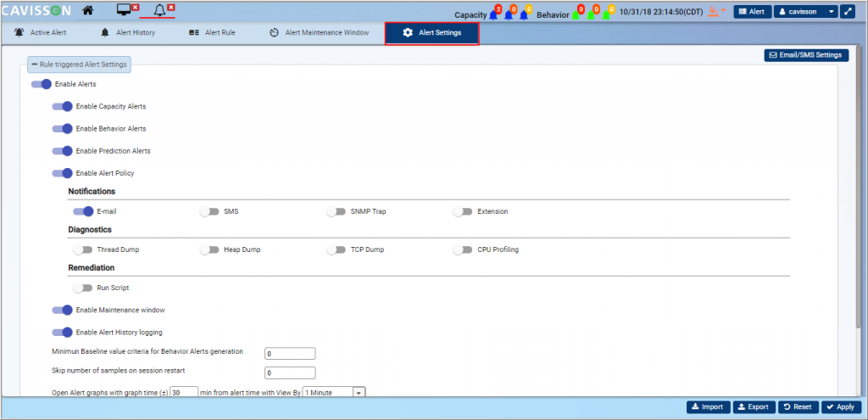Toggle the Run Script remediation switch

(83, 288)
